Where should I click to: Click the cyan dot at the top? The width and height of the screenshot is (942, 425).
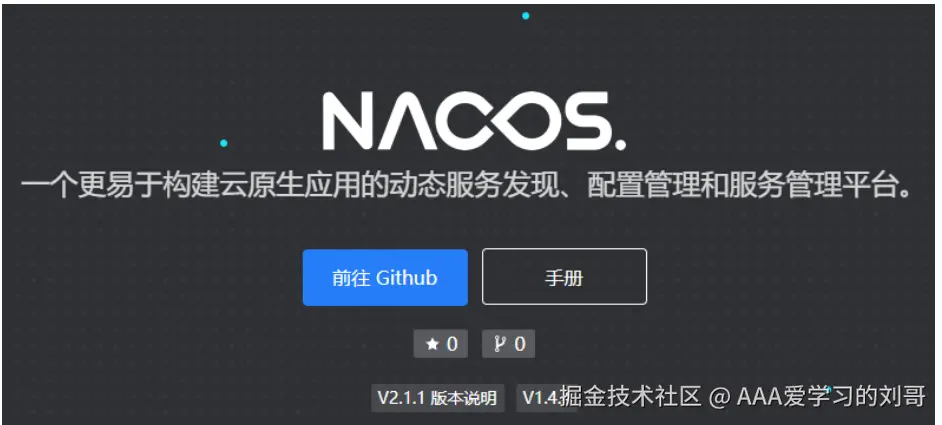click(526, 16)
